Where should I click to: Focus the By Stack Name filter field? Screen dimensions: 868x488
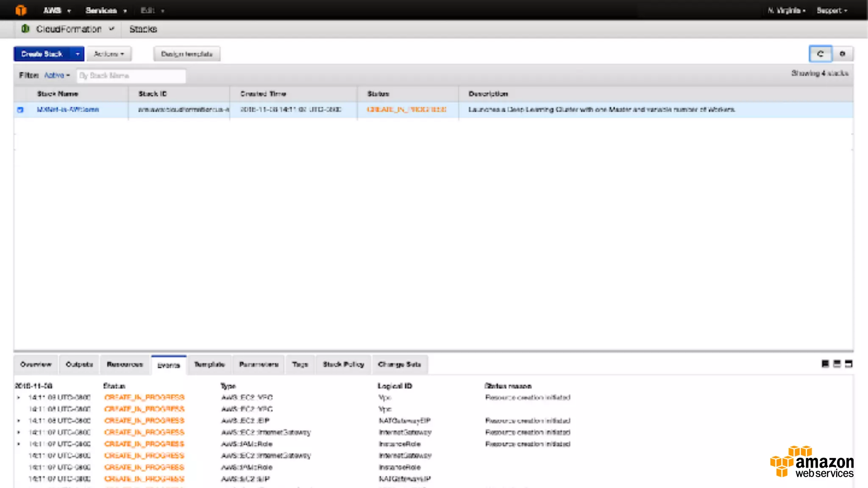tap(131, 75)
